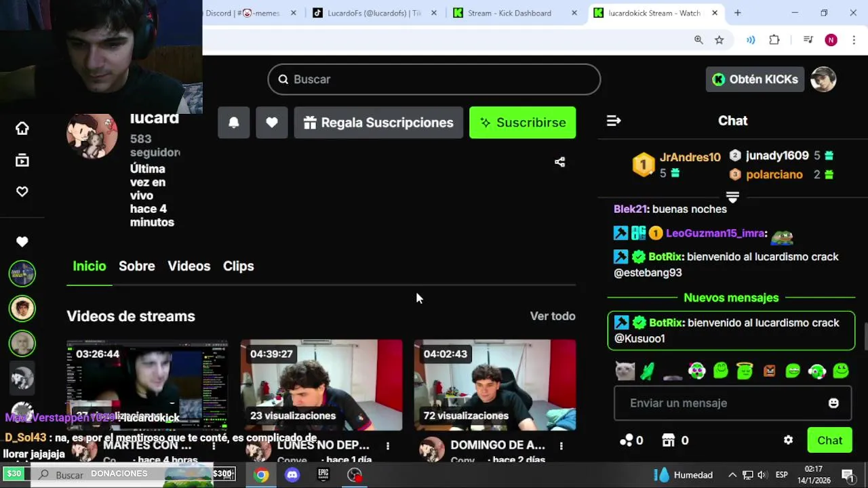Open the emoji picker in chat input
The width and height of the screenshot is (868, 488).
[x=833, y=403]
